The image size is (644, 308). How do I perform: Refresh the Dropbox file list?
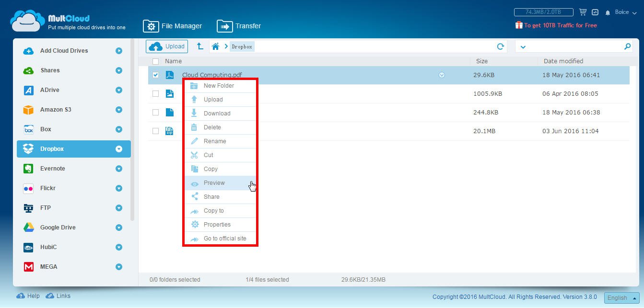click(x=501, y=46)
